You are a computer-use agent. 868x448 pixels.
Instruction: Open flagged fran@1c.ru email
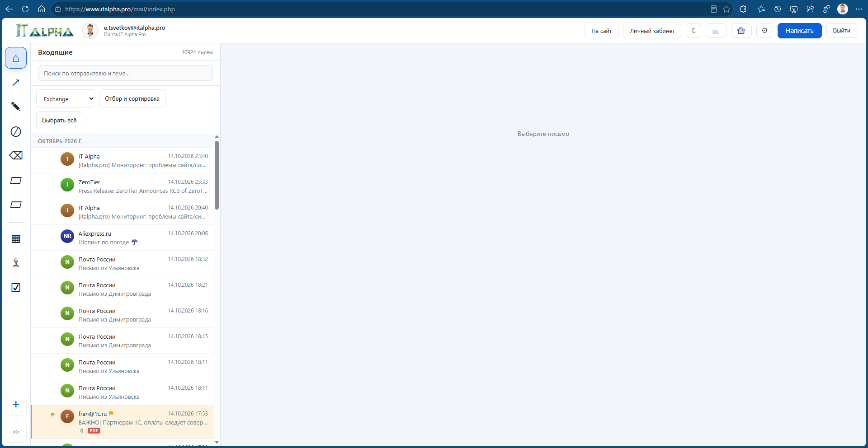(122, 422)
